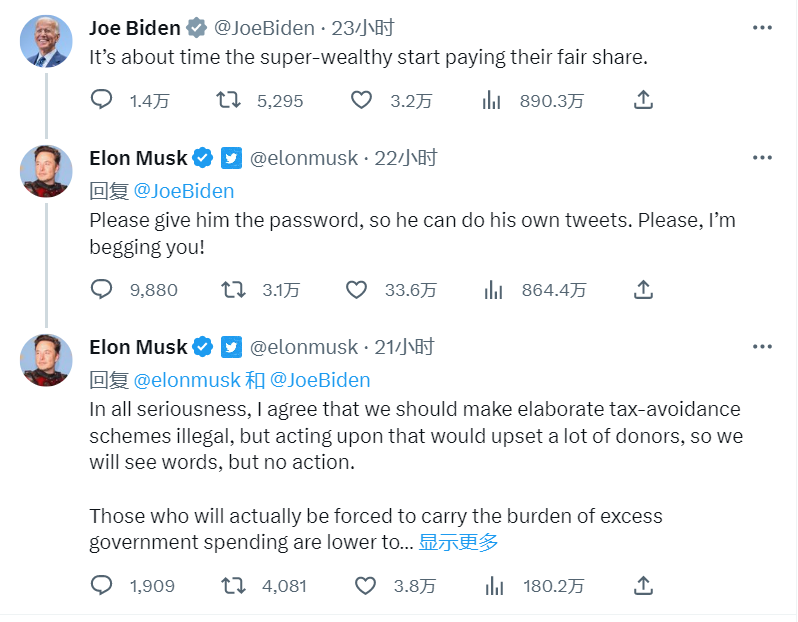Open more options for Joe Biden's tweet
Image resolution: width=798 pixels, height=622 pixels.
pyautogui.click(x=762, y=27)
